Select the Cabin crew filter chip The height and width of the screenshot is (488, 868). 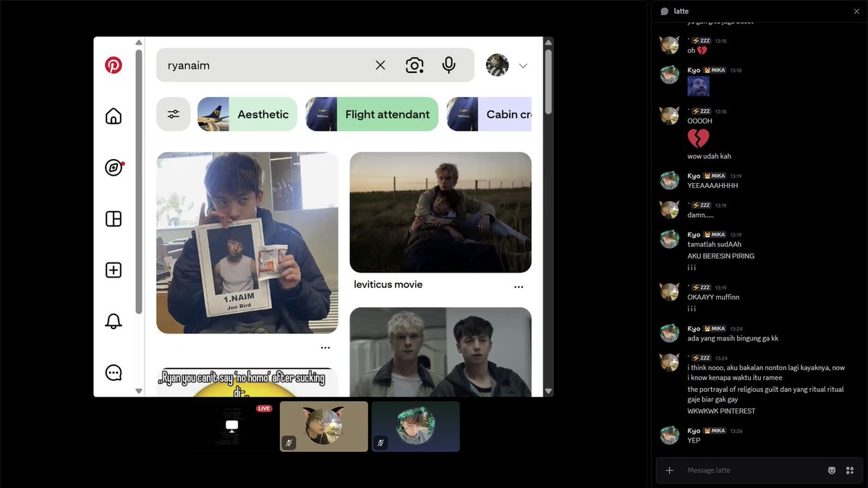489,114
